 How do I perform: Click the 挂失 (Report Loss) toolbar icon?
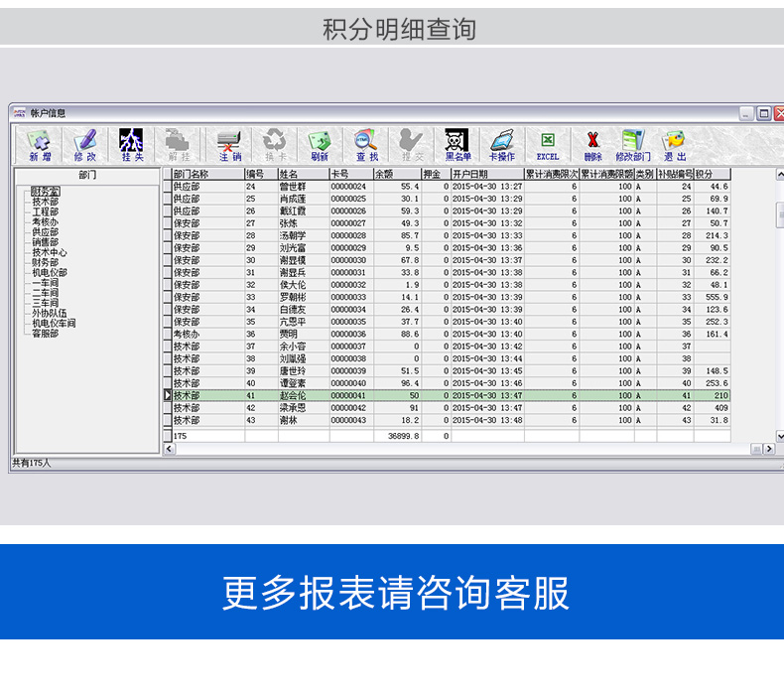pos(132,144)
